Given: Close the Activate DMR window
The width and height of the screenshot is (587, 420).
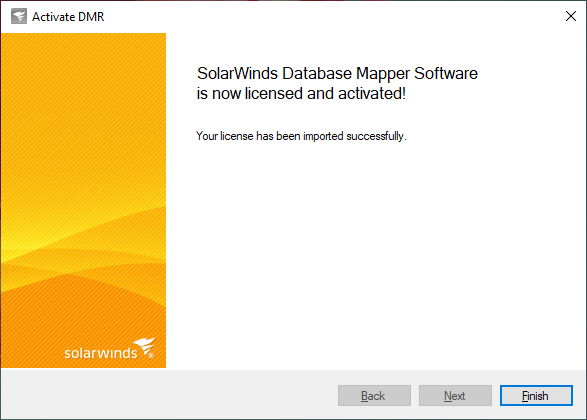Looking at the screenshot, I should (571, 16).
